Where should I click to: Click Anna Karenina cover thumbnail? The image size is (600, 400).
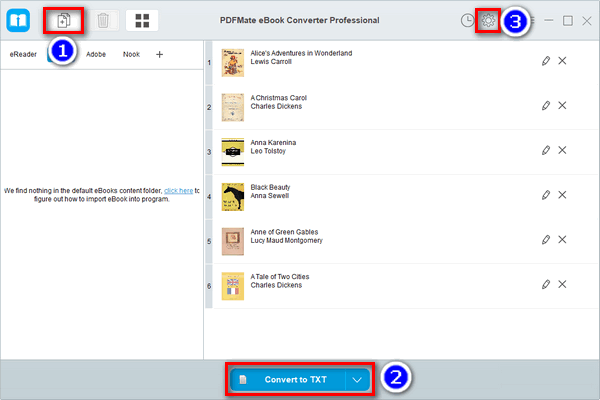tap(233, 152)
